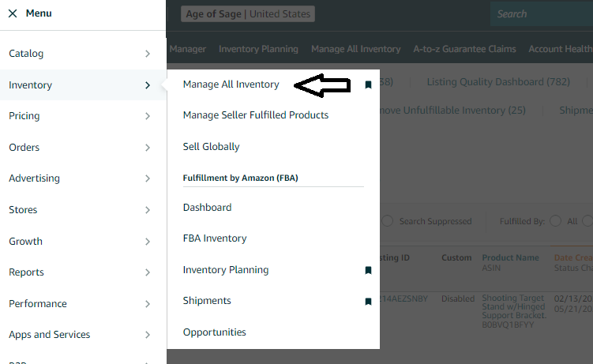Viewport: 593px width, 364px height.
Task: Expand the Catalog submenu chevron
Action: [x=148, y=54]
